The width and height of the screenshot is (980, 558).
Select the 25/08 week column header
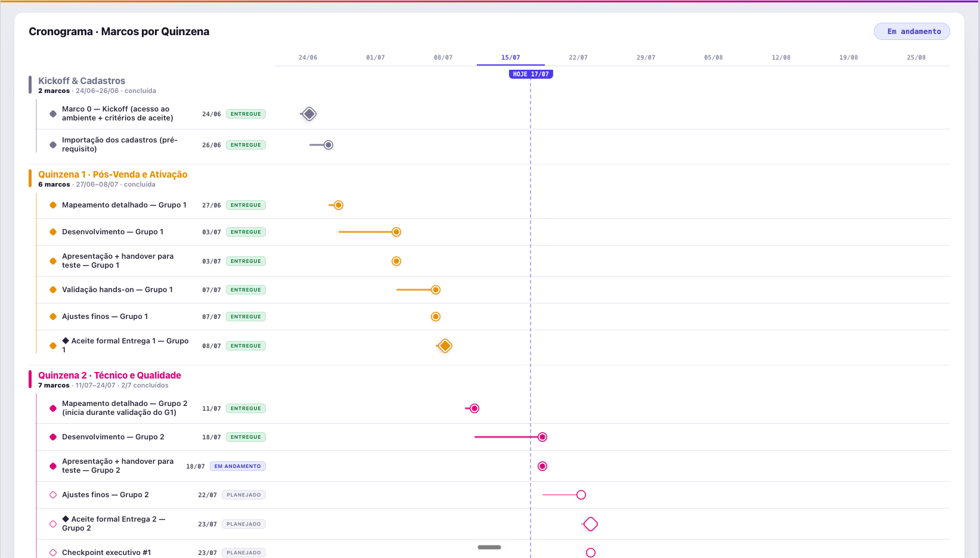[916, 57]
